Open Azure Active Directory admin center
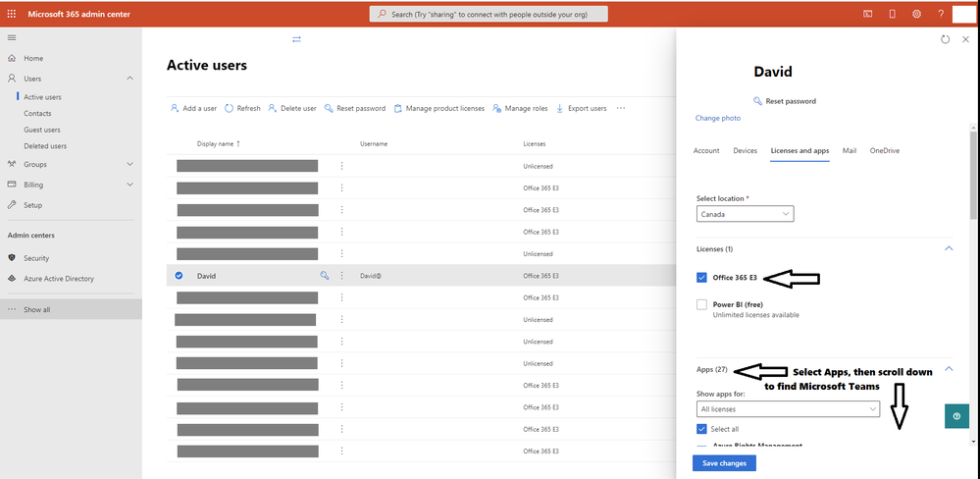Image resolution: width=980 pixels, height=479 pixels. point(59,278)
